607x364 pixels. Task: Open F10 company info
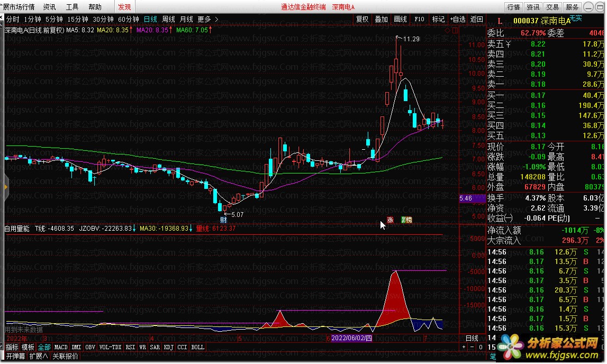(419, 19)
